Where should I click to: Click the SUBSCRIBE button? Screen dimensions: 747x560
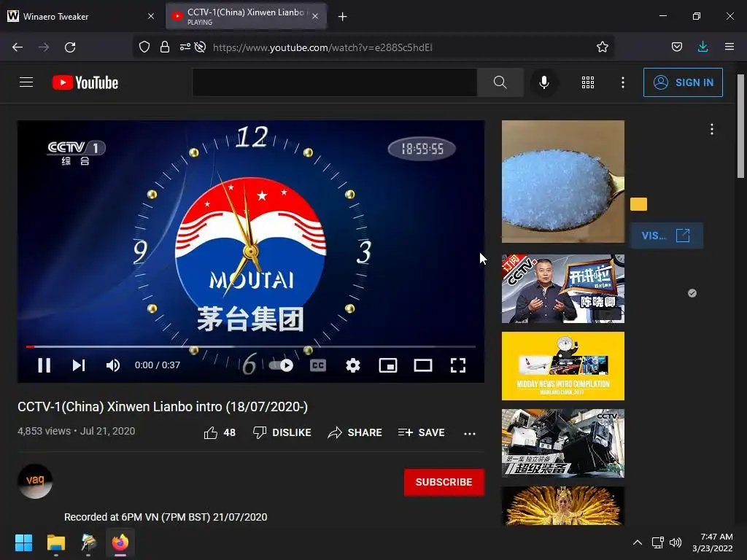pyautogui.click(x=444, y=482)
